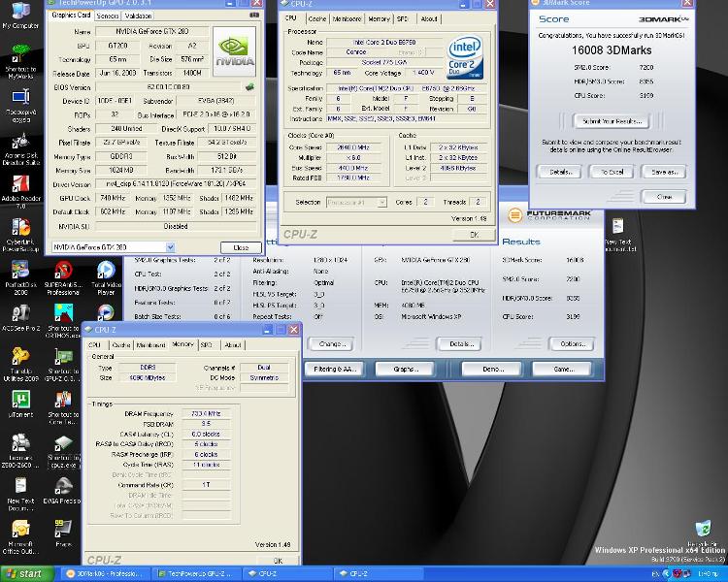This screenshot has width=728, height=582.
Task: Open Microsoft Office Outlook desktop icon
Action: pyautogui.click(x=20, y=537)
